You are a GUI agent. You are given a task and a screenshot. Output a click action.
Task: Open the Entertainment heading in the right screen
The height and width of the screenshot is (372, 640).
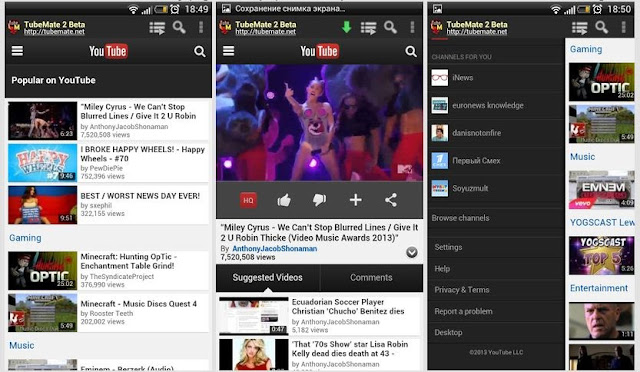coord(599,288)
